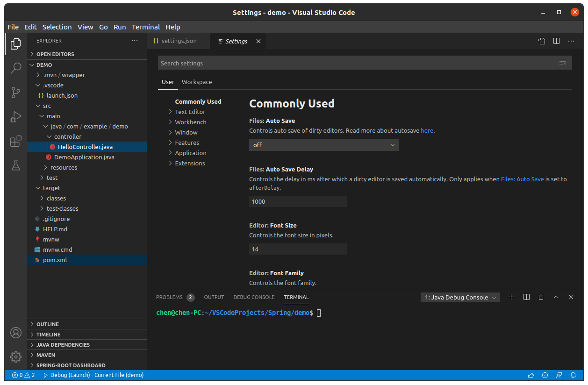Image resolution: width=588 pixels, height=385 pixels.
Task: Clear settings search filter icon
Action: click(563, 63)
